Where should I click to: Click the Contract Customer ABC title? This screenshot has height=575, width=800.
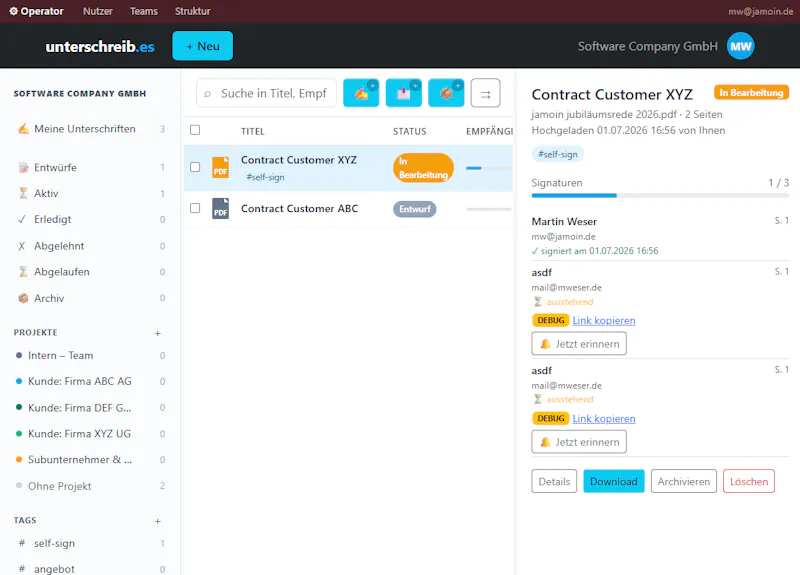click(299, 208)
